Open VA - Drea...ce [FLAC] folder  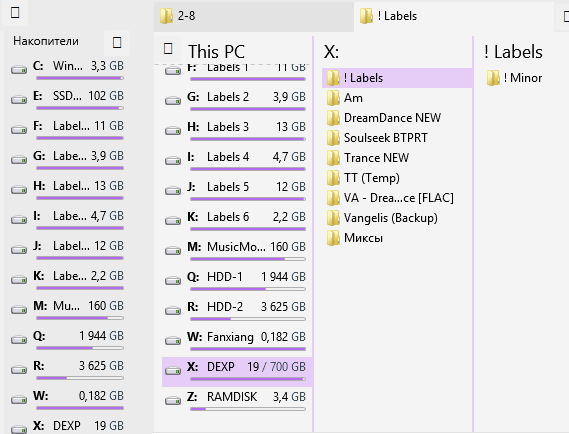click(x=397, y=198)
